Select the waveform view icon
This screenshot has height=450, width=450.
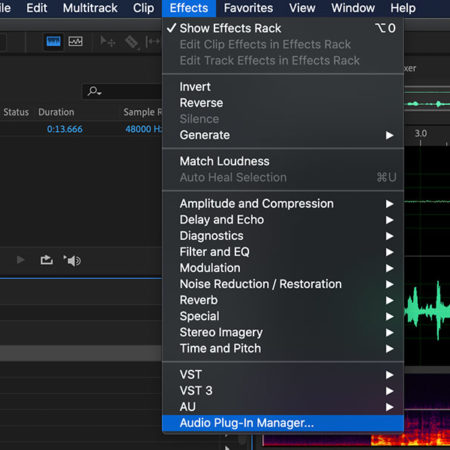click(x=53, y=42)
